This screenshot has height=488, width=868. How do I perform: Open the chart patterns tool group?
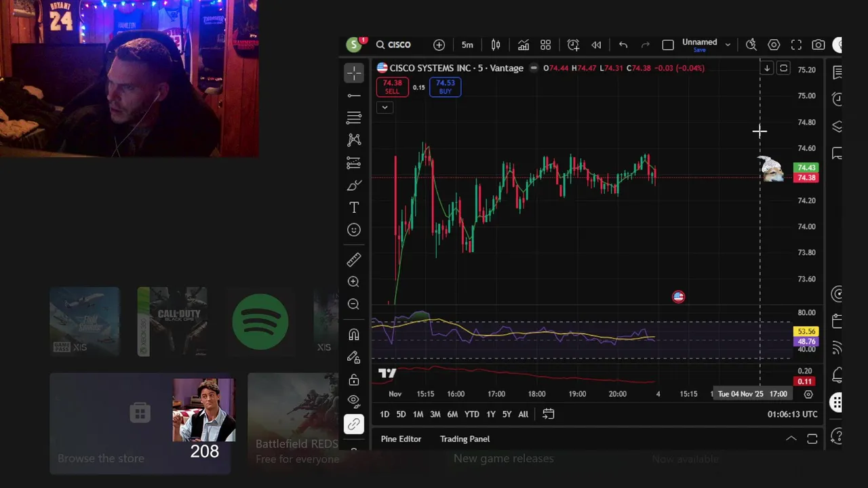click(x=354, y=140)
